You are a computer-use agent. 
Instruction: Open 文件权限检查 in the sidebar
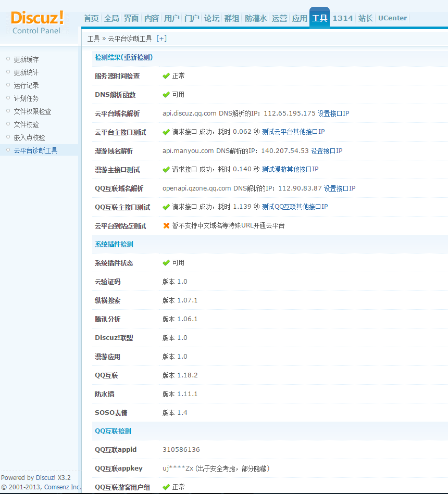pos(32,111)
